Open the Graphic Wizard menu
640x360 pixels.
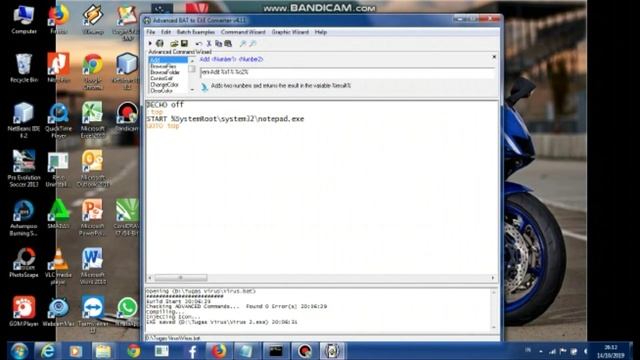(x=290, y=32)
